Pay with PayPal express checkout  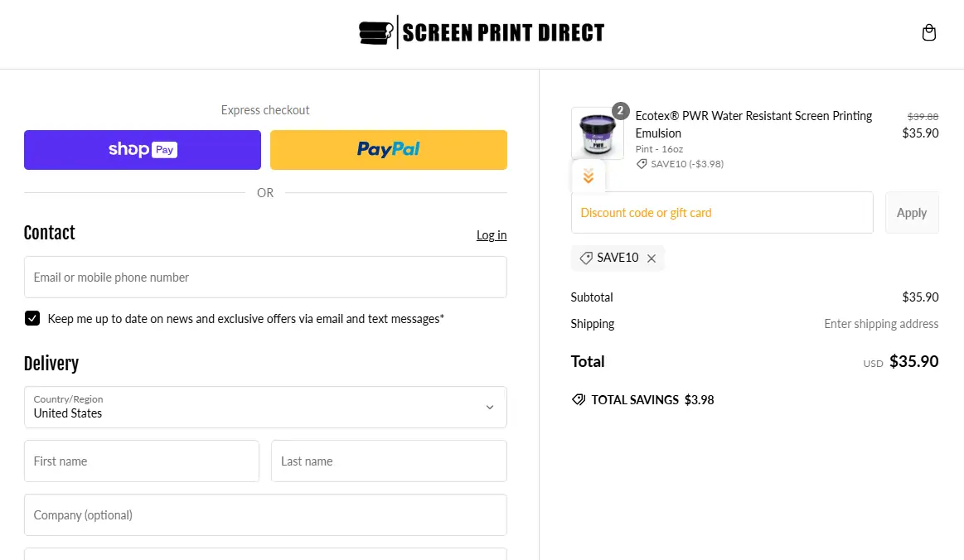[389, 150]
